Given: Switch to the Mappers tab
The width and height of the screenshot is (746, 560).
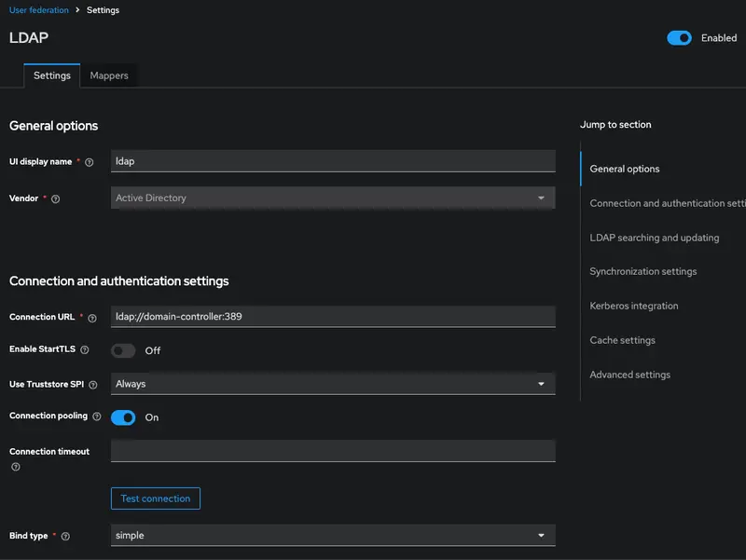Looking at the screenshot, I should (x=109, y=75).
